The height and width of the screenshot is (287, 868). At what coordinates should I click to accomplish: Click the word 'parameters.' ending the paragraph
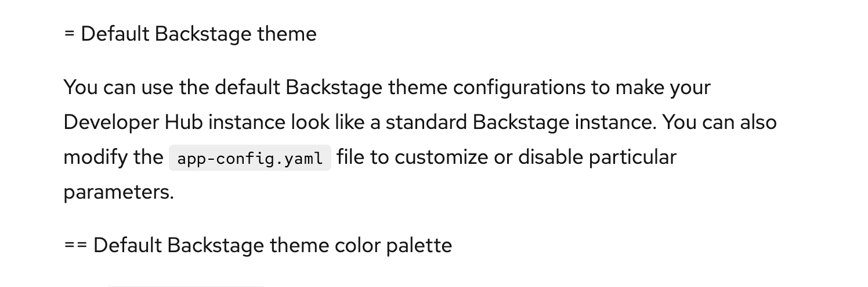tap(118, 193)
